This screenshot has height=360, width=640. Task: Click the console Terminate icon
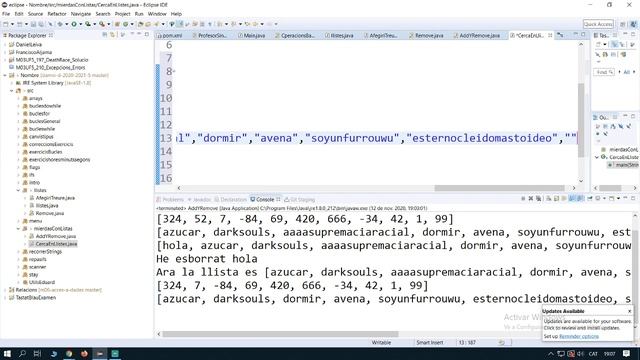[x=523, y=199]
